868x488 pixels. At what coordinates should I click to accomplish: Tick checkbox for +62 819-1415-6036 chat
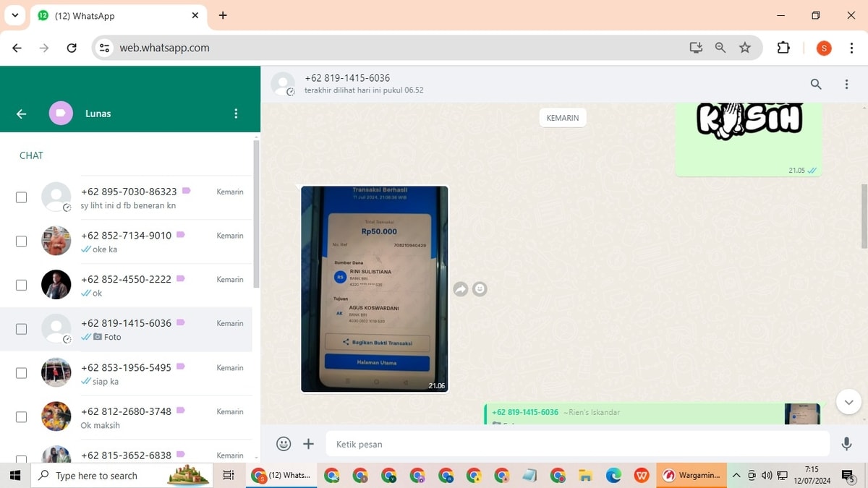21,329
